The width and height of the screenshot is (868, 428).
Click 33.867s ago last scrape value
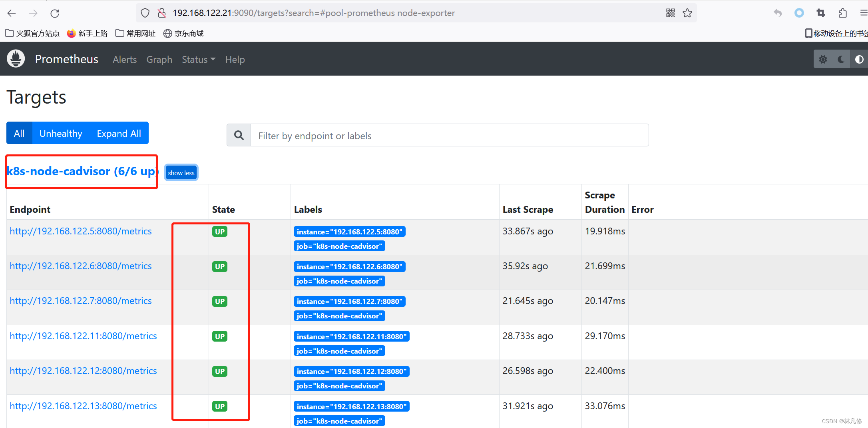coord(528,231)
